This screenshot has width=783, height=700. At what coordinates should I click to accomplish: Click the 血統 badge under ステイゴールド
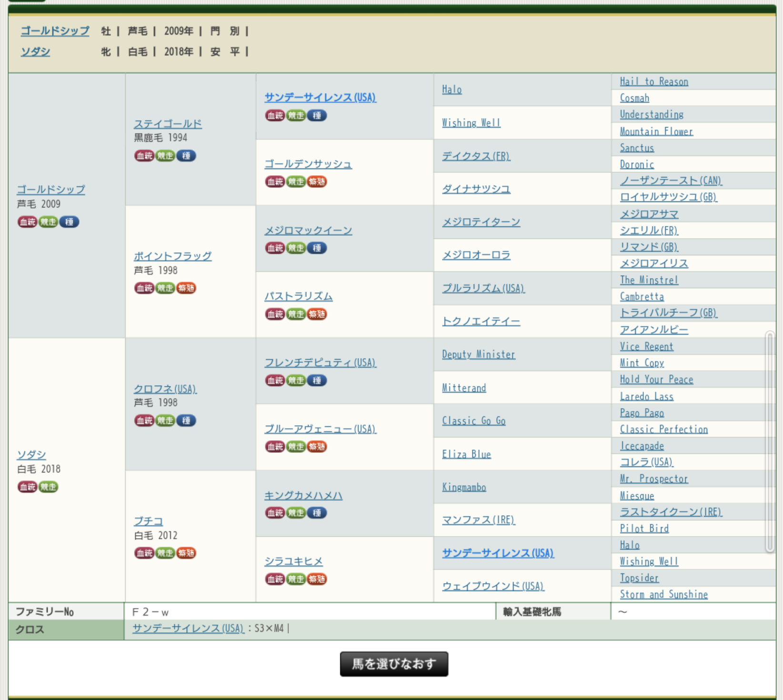click(144, 156)
